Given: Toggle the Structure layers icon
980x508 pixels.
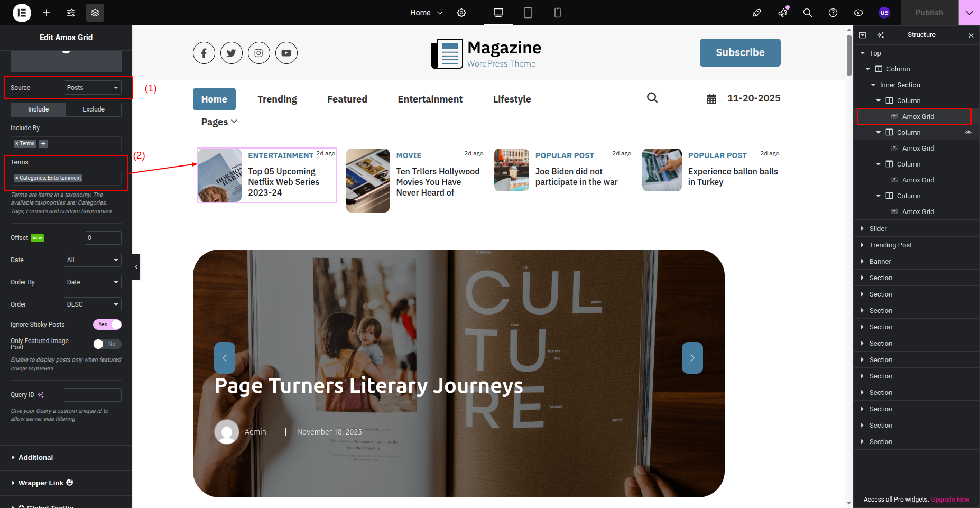Looking at the screenshot, I should (x=95, y=13).
